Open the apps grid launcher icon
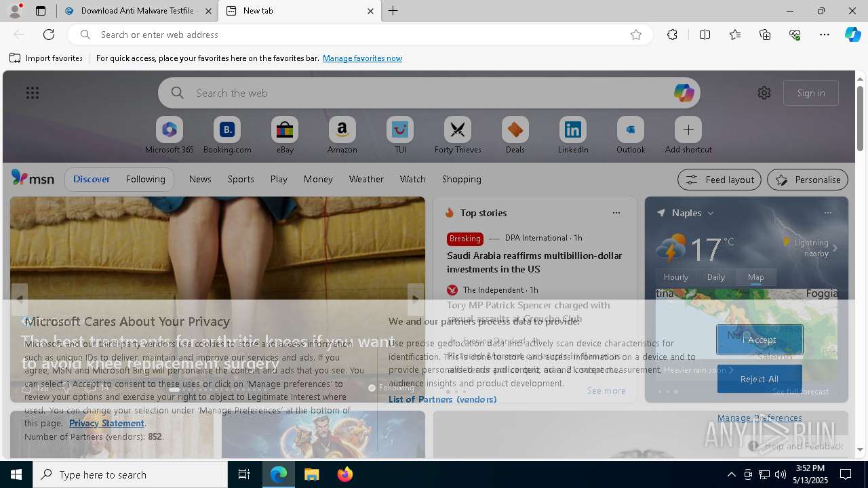The image size is (868, 488). point(33,93)
